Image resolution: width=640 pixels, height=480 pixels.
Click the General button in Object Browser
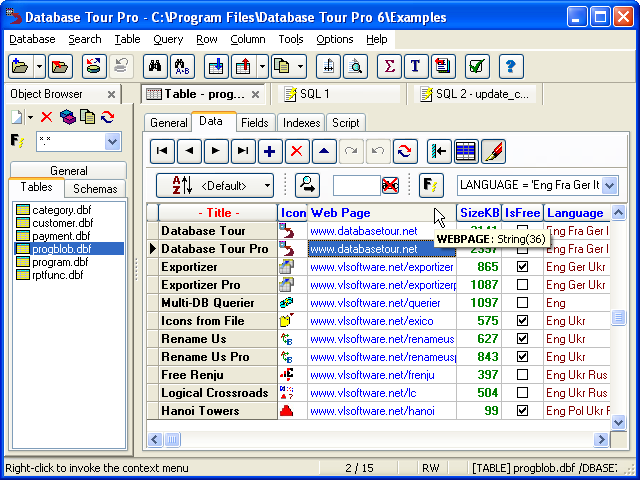tap(69, 170)
